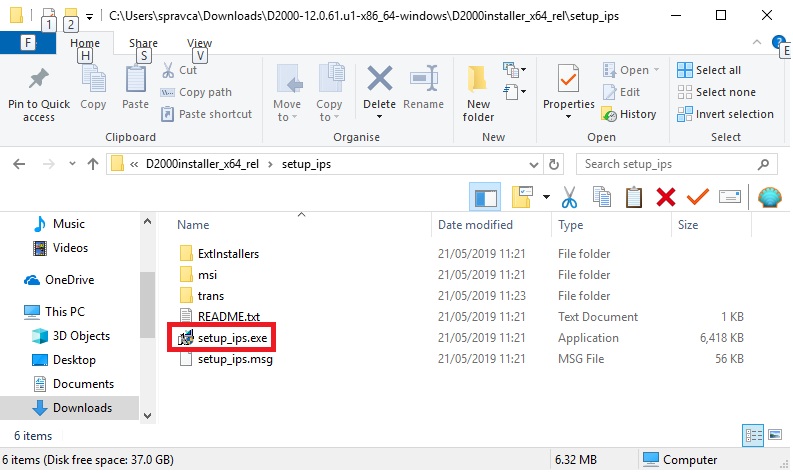
Task: Expand the Delete dropdown in ribbon
Action: 380,117
